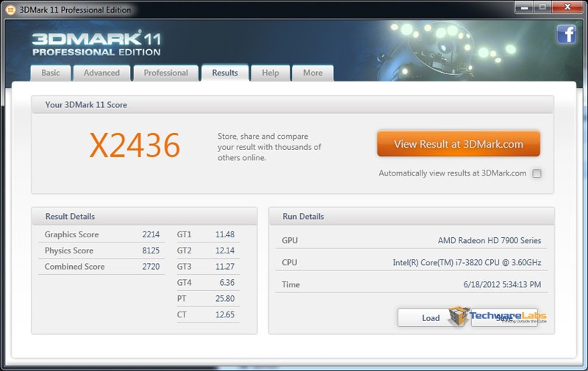
Task: Enable automatically view results at 3DMark.com
Action: [537, 173]
